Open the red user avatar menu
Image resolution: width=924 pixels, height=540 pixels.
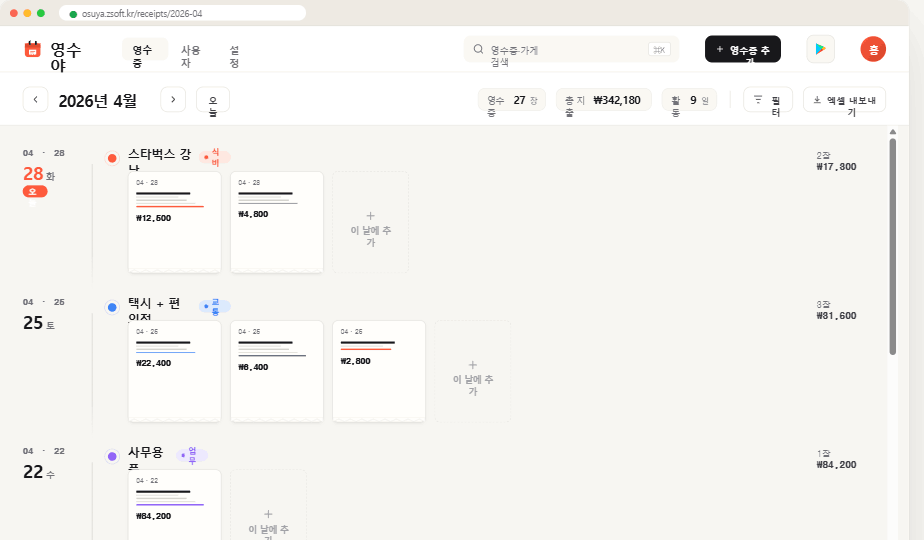(x=873, y=49)
